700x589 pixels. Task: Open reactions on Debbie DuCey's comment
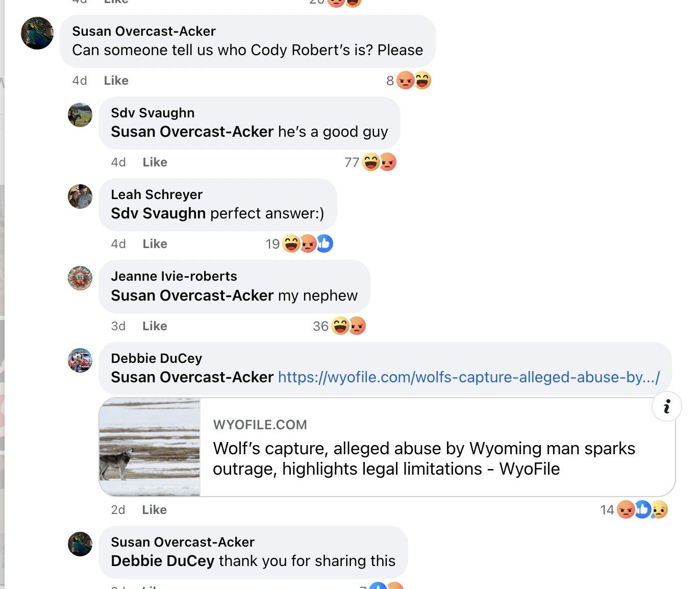(634, 510)
